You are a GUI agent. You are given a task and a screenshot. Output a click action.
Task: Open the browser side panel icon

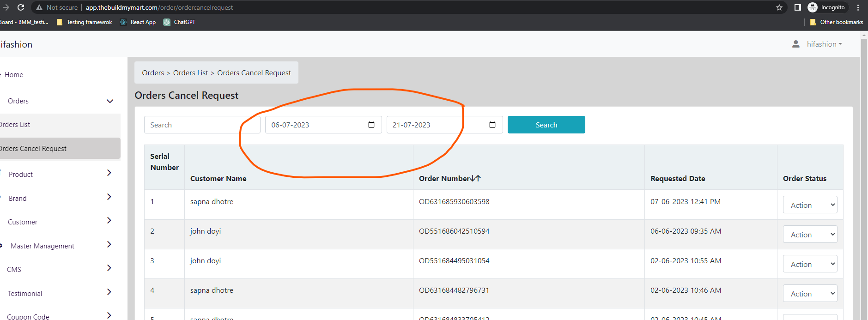(x=797, y=7)
